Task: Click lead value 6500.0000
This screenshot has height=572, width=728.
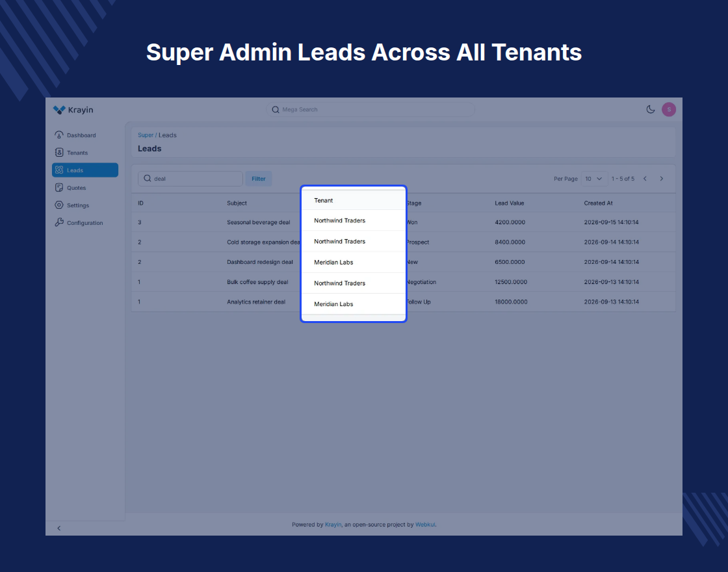Action: point(510,262)
